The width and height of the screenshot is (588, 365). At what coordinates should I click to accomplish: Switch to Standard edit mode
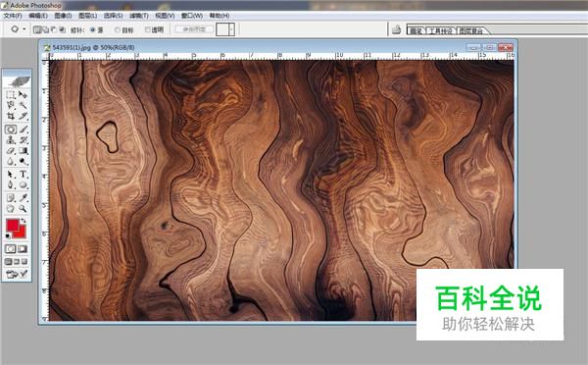pyautogui.click(x=10, y=249)
